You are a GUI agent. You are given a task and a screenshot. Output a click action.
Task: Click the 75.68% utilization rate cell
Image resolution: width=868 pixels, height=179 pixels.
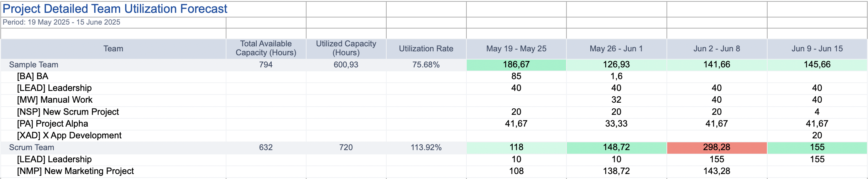(x=426, y=65)
